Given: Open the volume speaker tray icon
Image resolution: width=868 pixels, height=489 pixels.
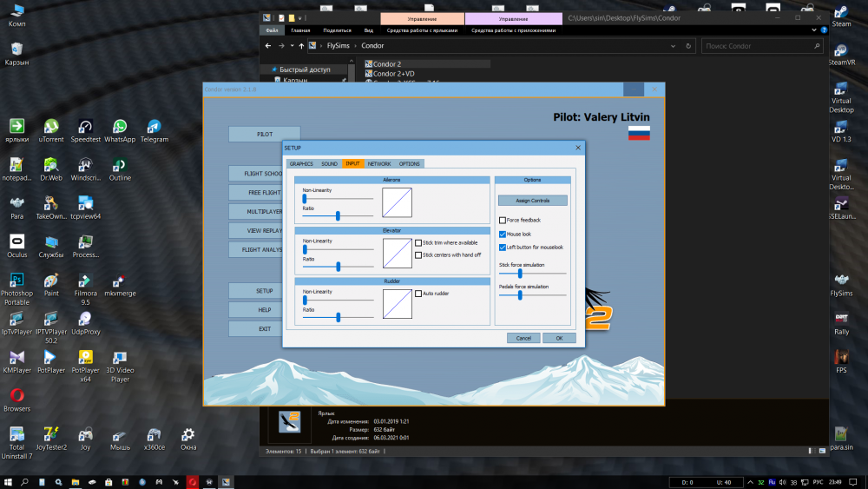Looking at the screenshot, I should click(x=782, y=482).
